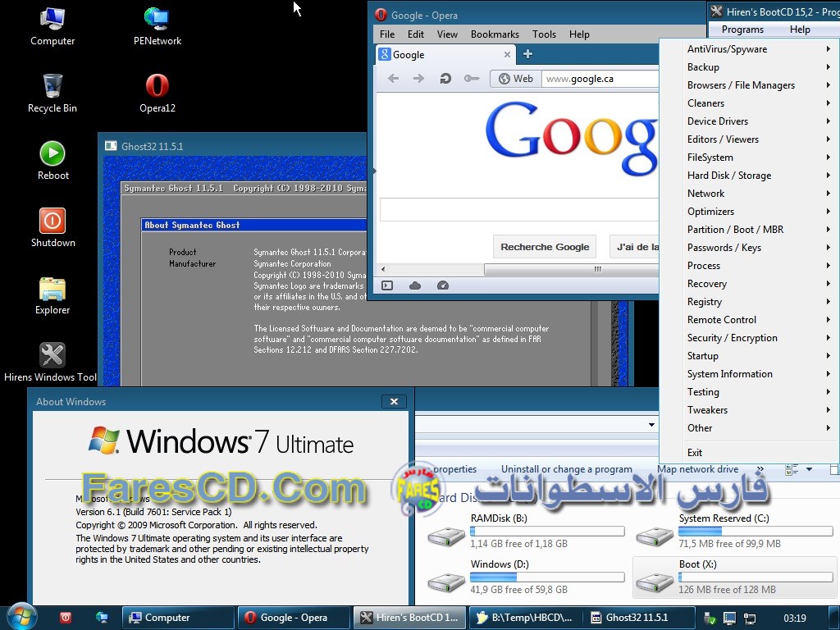Click the Windows (D:) drive icon
840x630 pixels.
coord(445,582)
